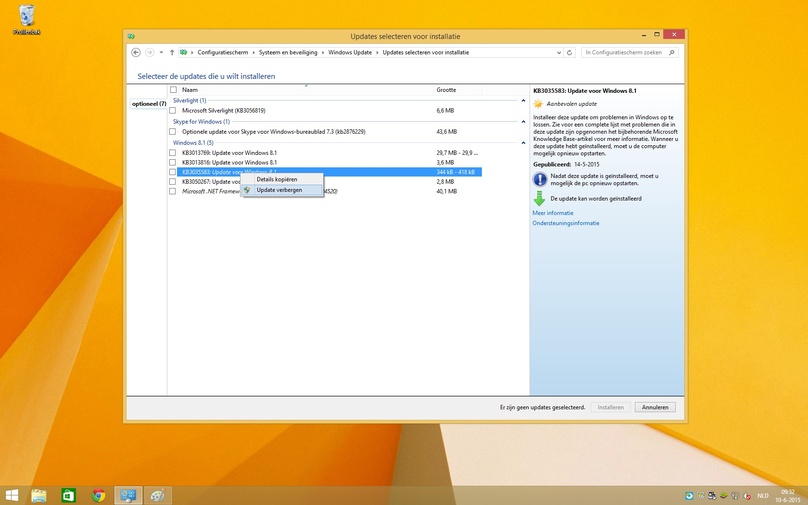Click the 344 kB - 418 kB size value
Viewport: 808px width, 505px height.
(x=456, y=172)
